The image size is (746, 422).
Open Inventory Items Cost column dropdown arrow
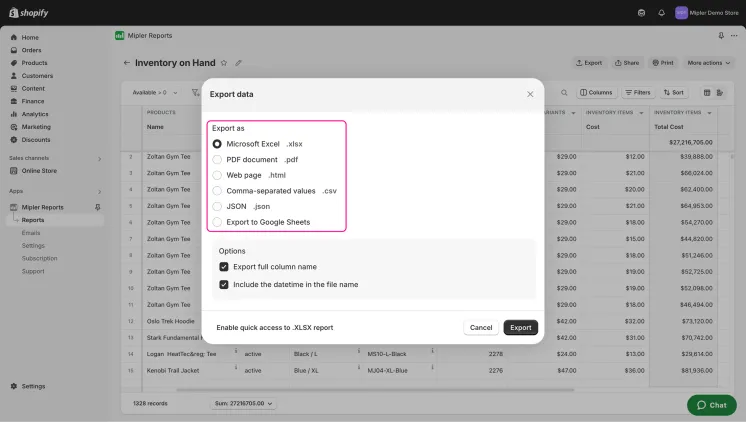tap(641, 113)
